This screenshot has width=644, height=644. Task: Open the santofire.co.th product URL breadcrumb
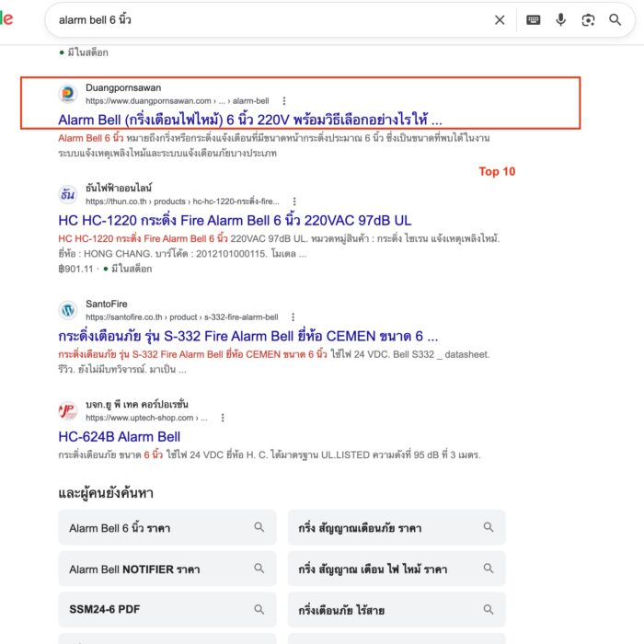(181, 317)
